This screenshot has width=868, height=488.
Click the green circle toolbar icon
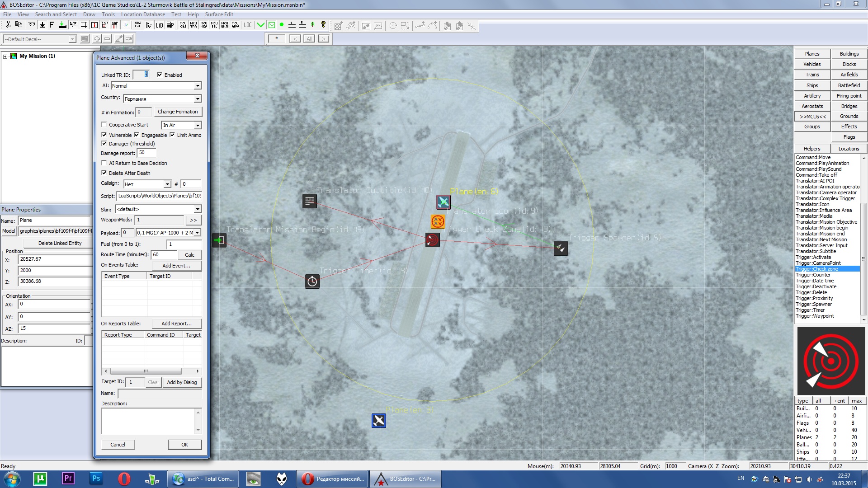(282, 25)
